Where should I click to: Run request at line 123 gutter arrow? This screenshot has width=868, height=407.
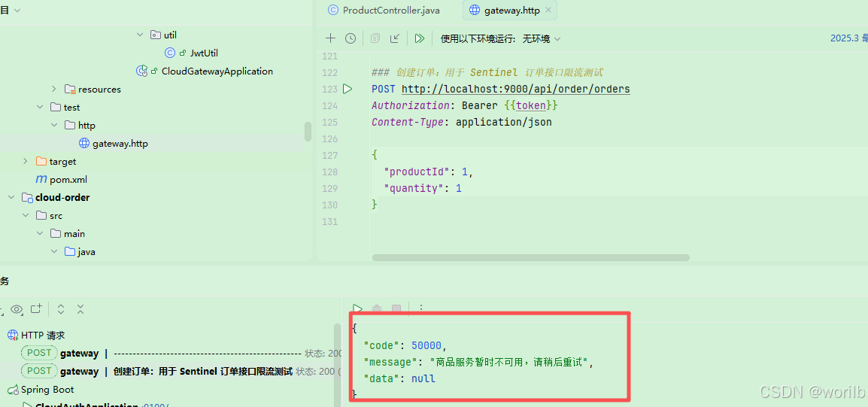347,89
